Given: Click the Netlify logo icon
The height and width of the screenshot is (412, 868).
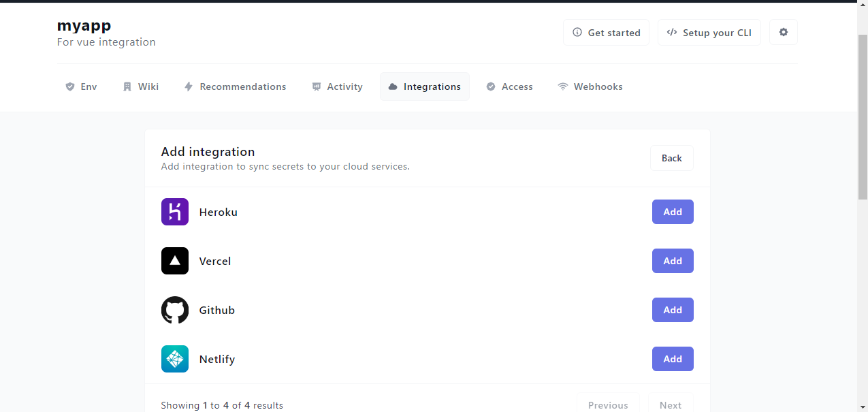Looking at the screenshot, I should [175, 359].
